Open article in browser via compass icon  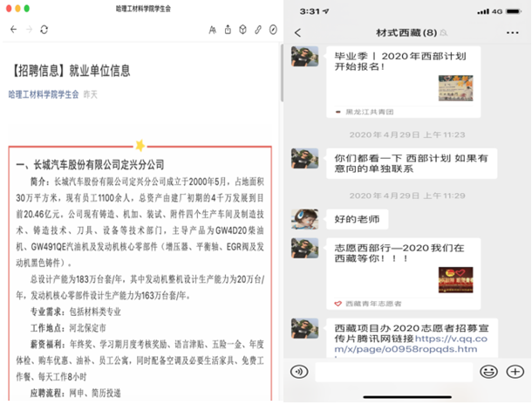(x=273, y=30)
